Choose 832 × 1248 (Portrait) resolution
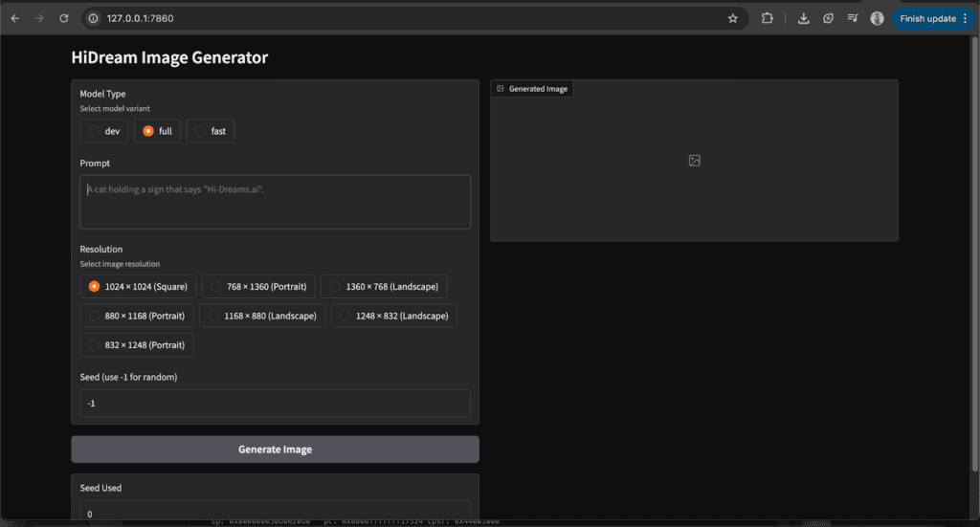Screen dimensions: 980x527 137,345
